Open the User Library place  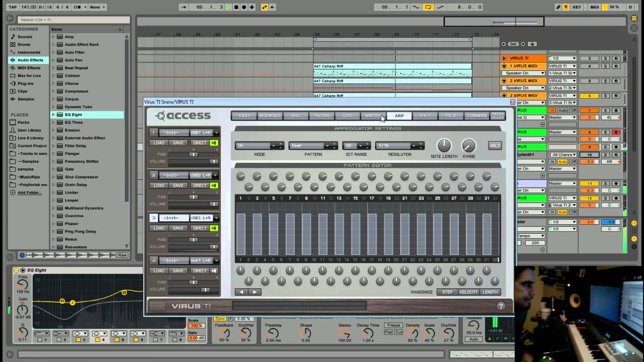pos(29,130)
